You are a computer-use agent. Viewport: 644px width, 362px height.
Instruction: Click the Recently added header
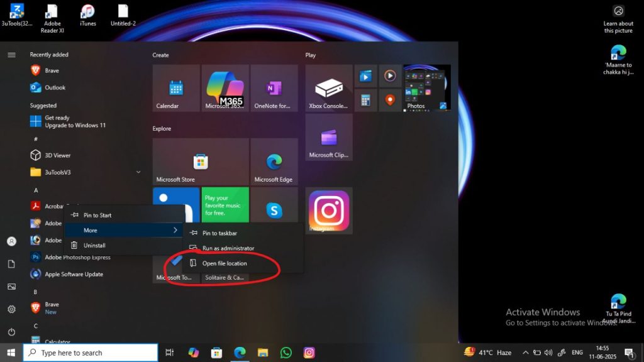pos(49,55)
